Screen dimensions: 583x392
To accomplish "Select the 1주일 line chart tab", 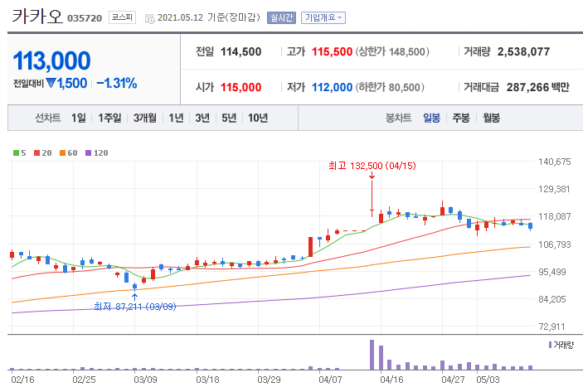I will (x=109, y=118).
